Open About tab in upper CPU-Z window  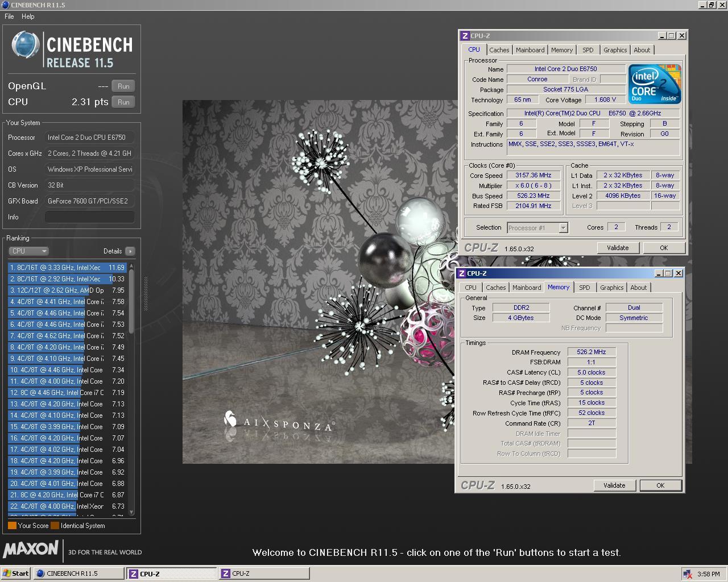tap(642, 50)
